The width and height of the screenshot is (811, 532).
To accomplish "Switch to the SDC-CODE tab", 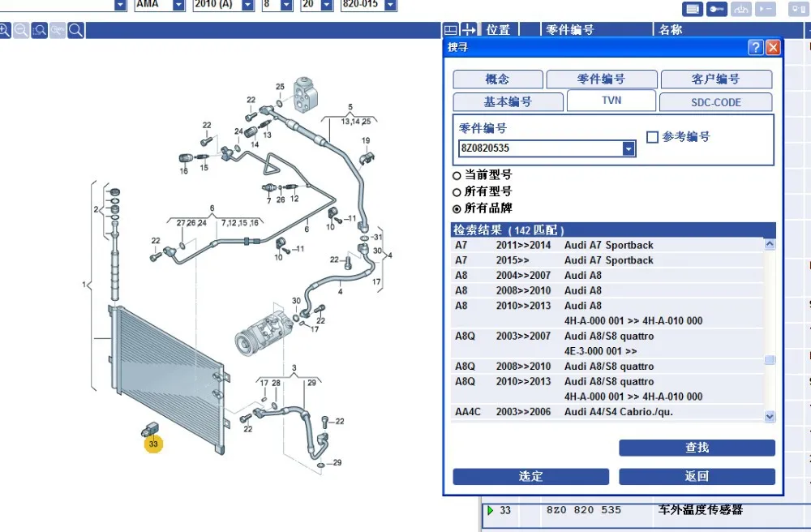I will tap(716, 102).
